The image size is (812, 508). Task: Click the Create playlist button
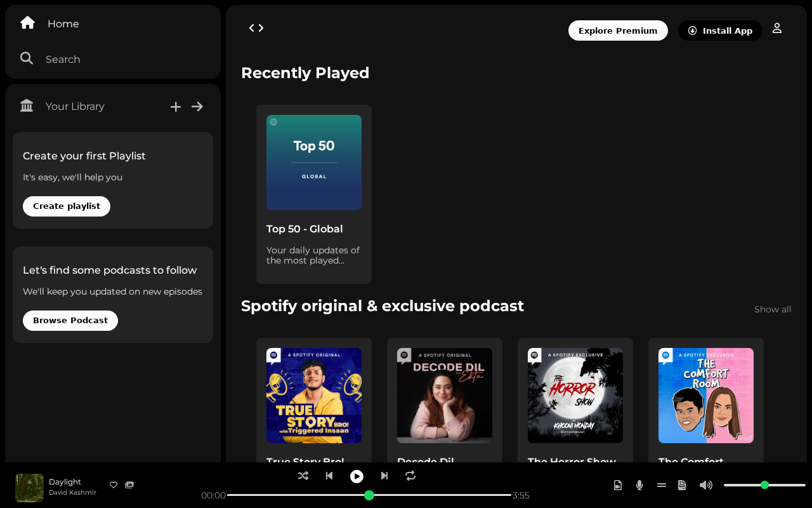coord(67,206)
